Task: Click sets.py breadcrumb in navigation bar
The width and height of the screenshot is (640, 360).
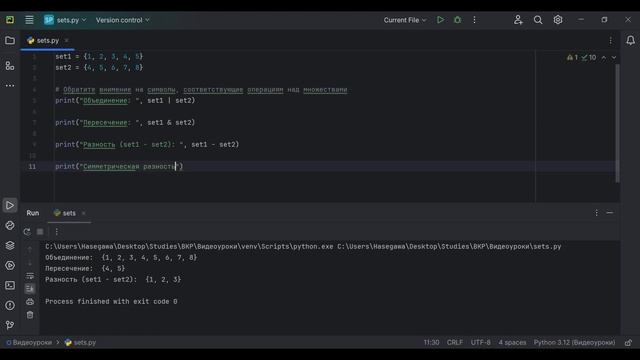Action: point(80,342)
